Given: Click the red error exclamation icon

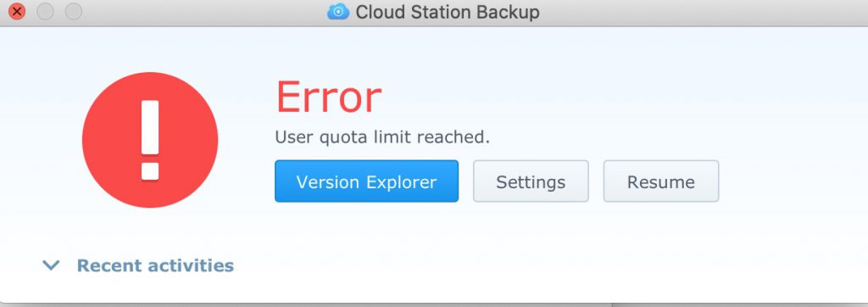Looking at the screenshot, I should click(x=150, y=140).
